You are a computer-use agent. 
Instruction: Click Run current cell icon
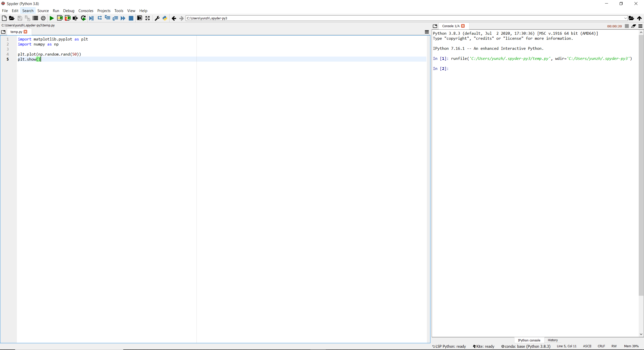tap(60, 18)
